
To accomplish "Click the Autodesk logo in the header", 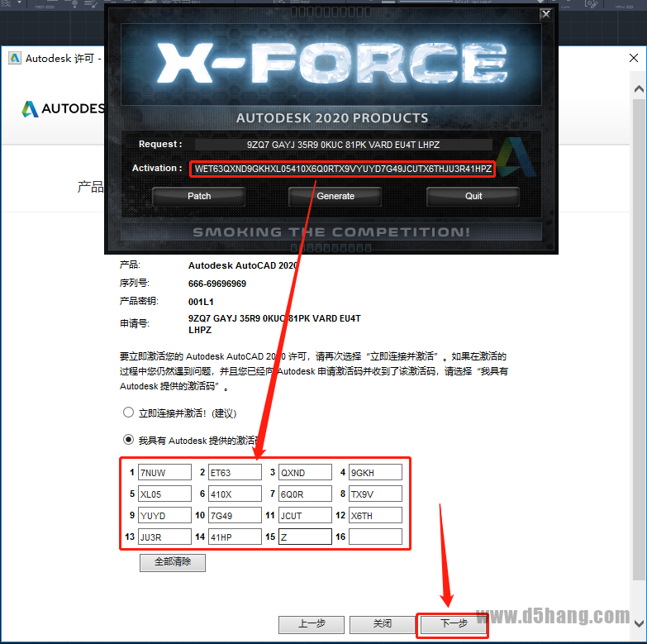I will (31, 109).
